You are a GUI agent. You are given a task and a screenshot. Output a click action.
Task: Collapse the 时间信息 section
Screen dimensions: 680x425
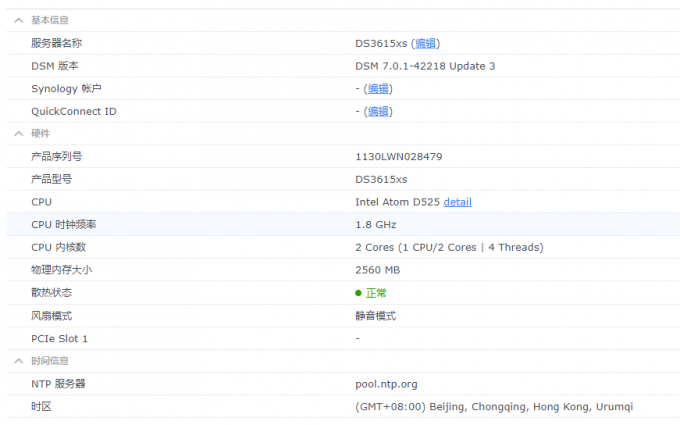[19, 361]
